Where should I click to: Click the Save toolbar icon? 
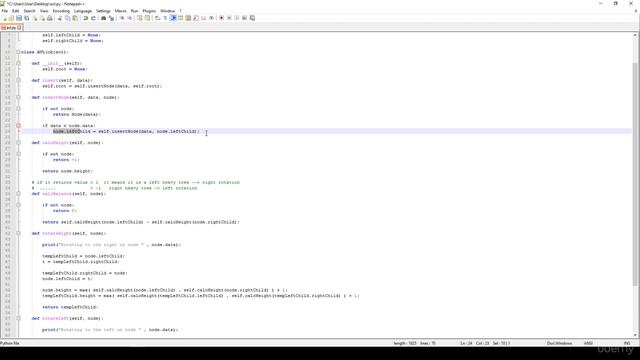click(19, 18)
